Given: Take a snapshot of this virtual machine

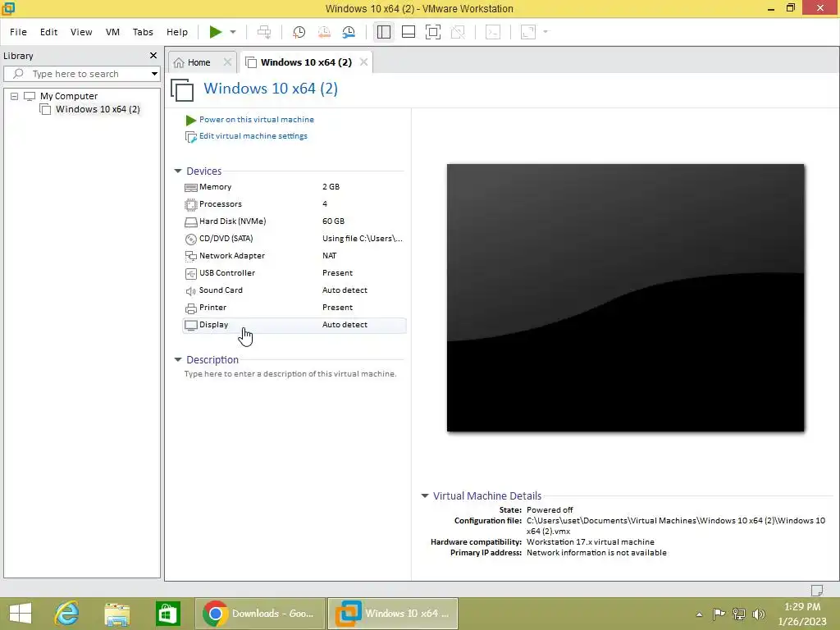Looking at the screenshot, I should coord(299,32).
